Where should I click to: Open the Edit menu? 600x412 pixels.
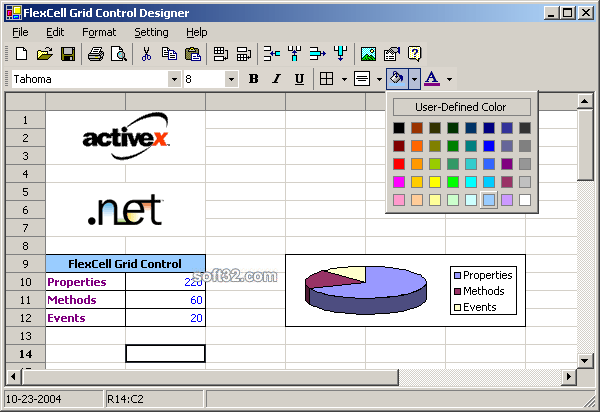click(55, 32)
